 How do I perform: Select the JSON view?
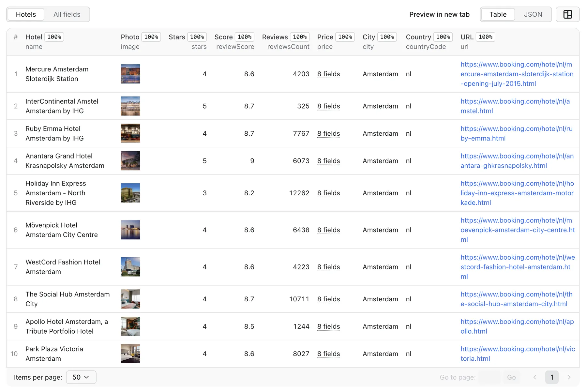[x=533, y=14]
